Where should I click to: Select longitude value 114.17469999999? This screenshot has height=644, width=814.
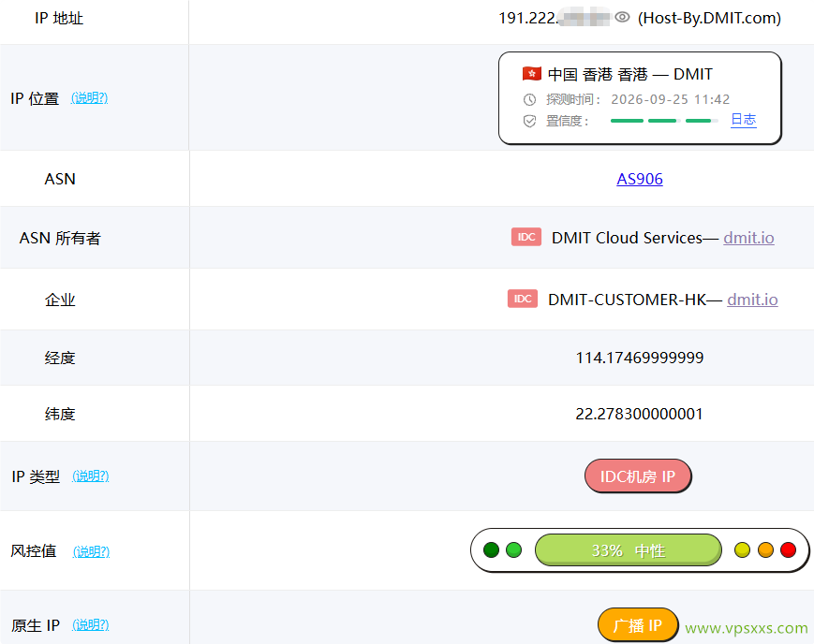(640, 358)
